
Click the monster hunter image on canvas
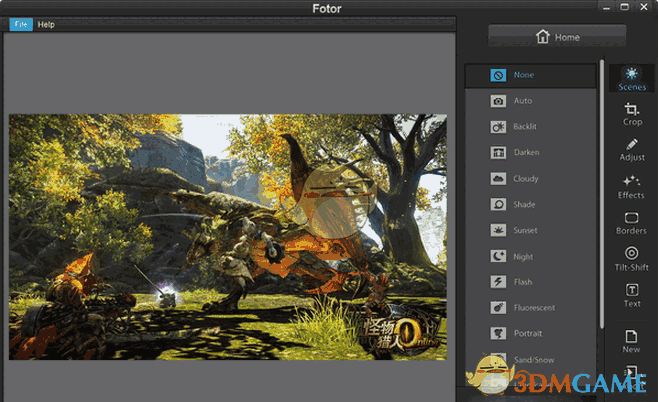click(228, 237)
